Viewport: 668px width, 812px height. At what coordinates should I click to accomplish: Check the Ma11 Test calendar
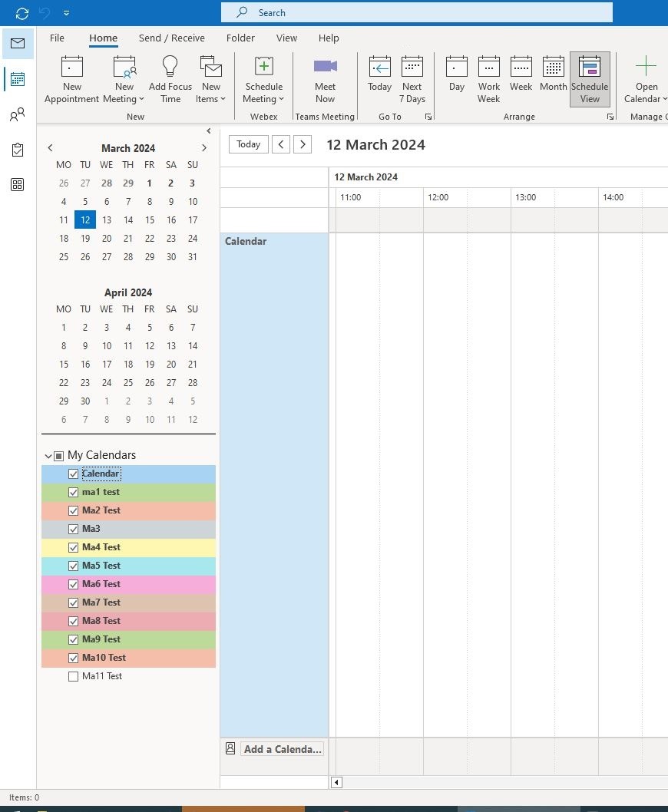point(73,676)
